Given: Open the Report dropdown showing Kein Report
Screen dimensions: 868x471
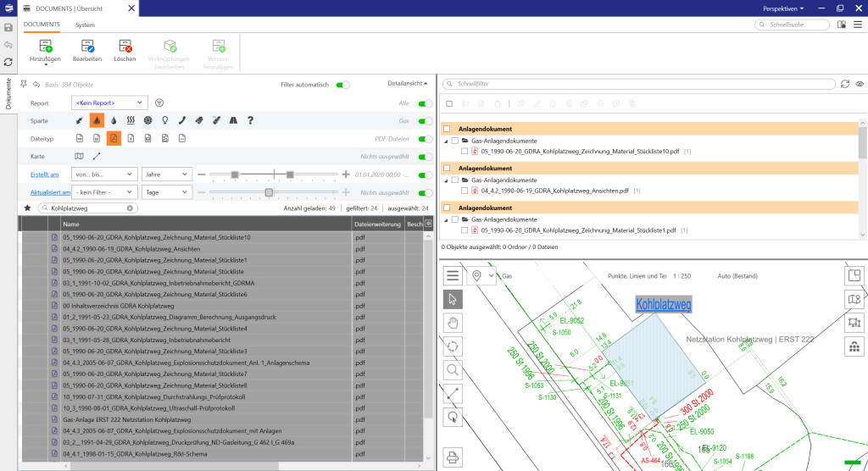Looking at the screenshot, I should [x=110, y=103].
